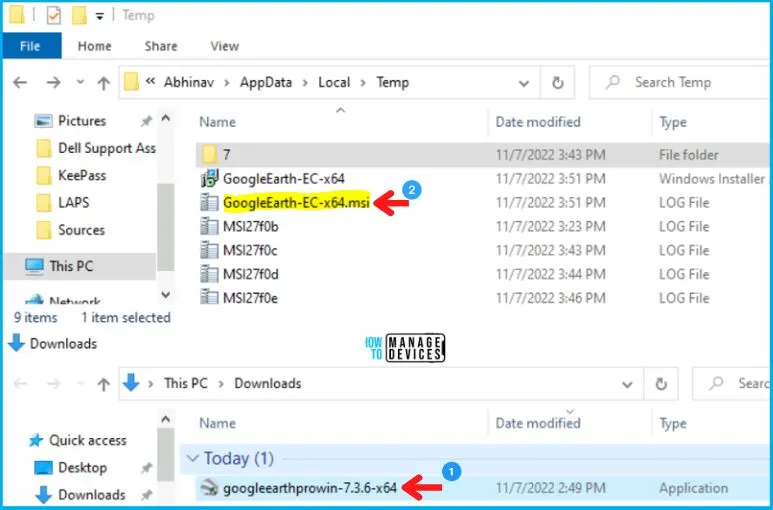Open the File tab in Temp window
The width and height of the screenshot is (773, 510).
pyautogui.click(x=31, y=46)
